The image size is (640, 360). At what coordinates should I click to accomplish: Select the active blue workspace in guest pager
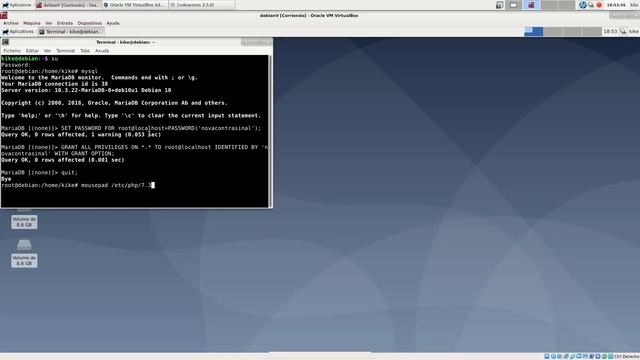coord(533,31)
